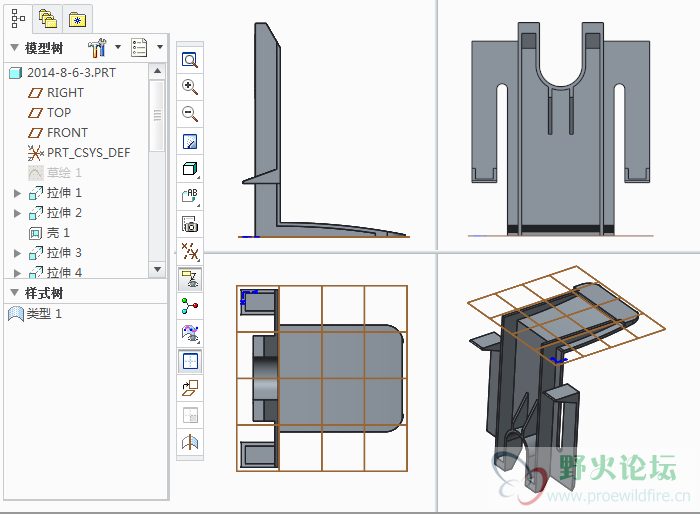
Task: Click the model tree scrollbar thumb
Action: 157,115
